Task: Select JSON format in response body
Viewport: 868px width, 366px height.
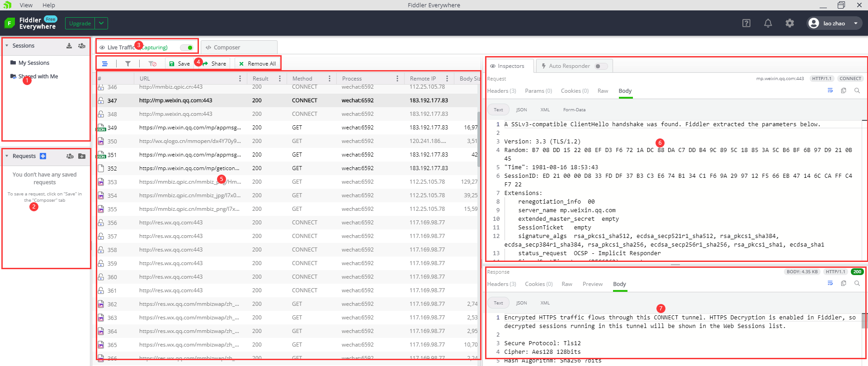Action: 521,303
